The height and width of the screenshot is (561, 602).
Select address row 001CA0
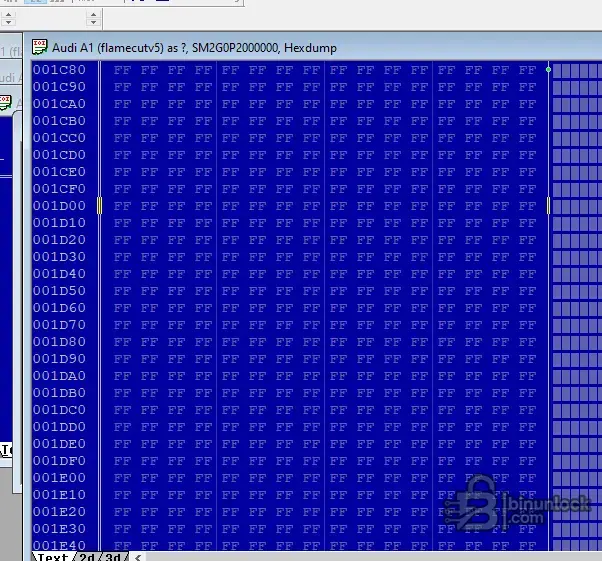pos(59,104)
